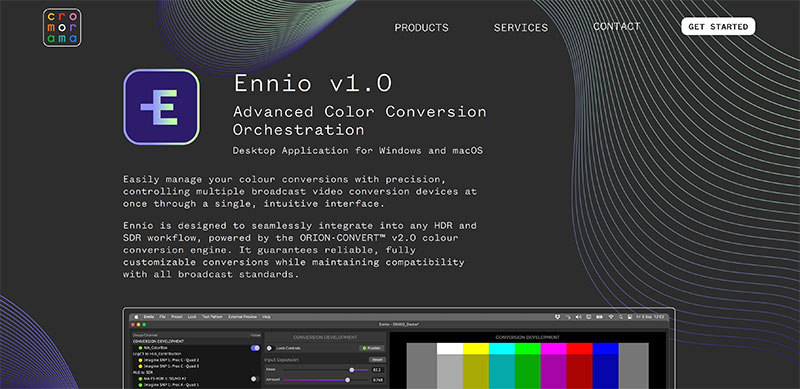Click the Apple menu icon in the app screenshot
The image size is (800, 389).
pyautogui.click(x=136, y=317)
